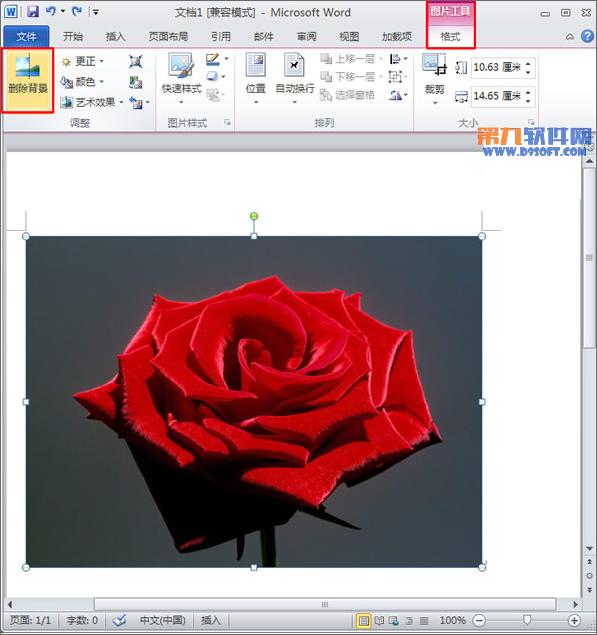Switch to the 插入 Insert ribbon tab
Viewport: 597px width, 635px height.
(115, 37)
